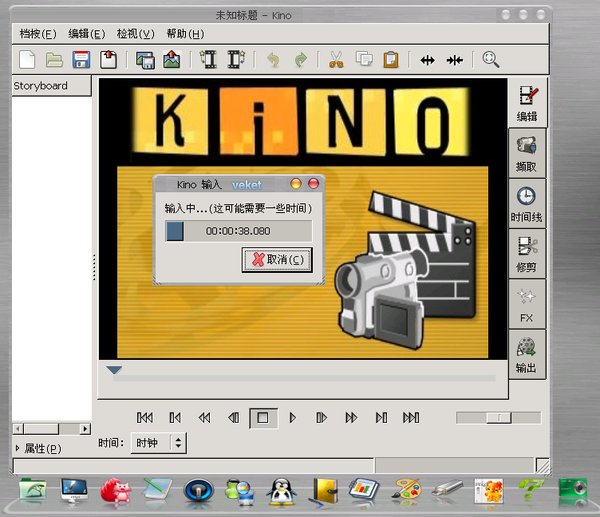
Task: Click the shuttle speed slider
Action: pyautogui.click(x=498, y=417)
